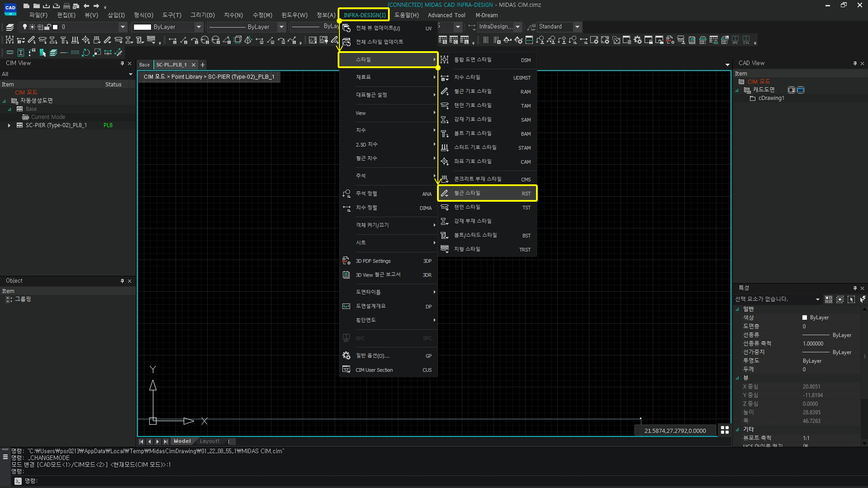868x488 pixels.
Task: Toggle the layer lock padlock icon
Action: pyautogui.click(x=47, y=27)
